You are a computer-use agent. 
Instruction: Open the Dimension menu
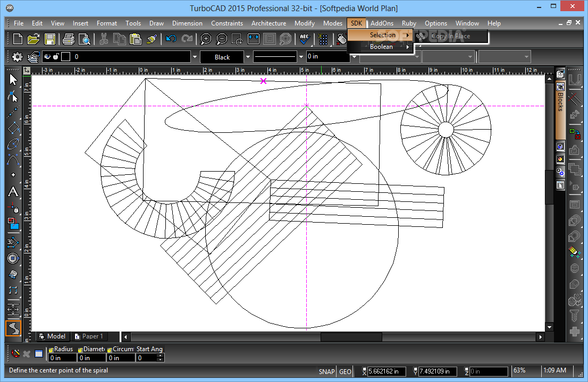[x=187, y=23]
